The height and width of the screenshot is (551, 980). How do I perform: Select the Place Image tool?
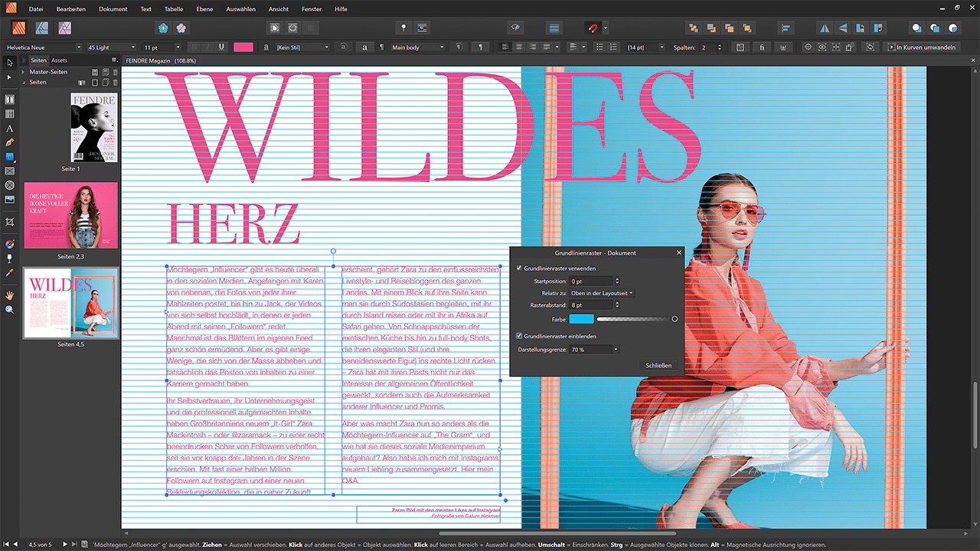tap(9, 200)
